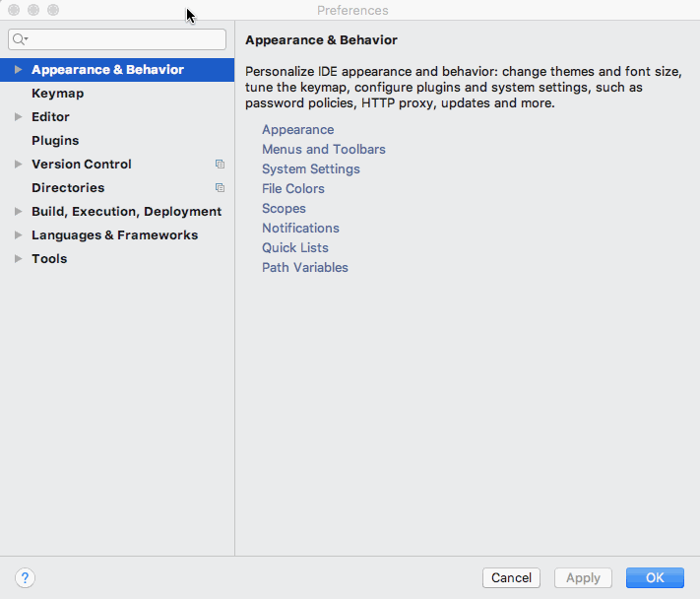The height and width of the screenshot is (599, 700).
Task: Open the Menus and Toolbars link
Action: point(323,150)
